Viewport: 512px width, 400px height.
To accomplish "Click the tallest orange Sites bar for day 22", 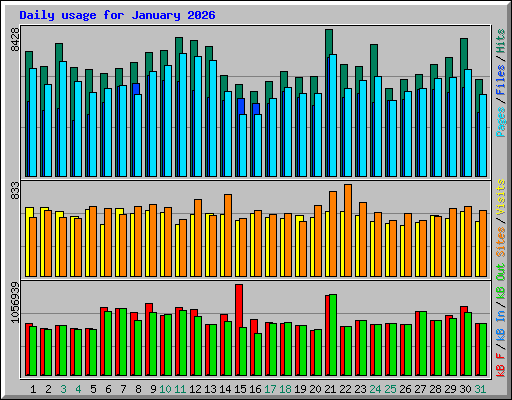I will (x=348, y=231).
